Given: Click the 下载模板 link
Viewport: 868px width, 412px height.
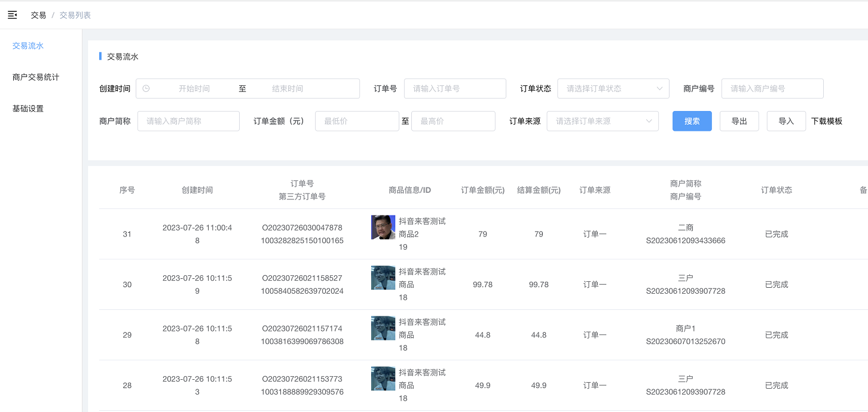Looking at the screenshot, I should click(827, 121).
